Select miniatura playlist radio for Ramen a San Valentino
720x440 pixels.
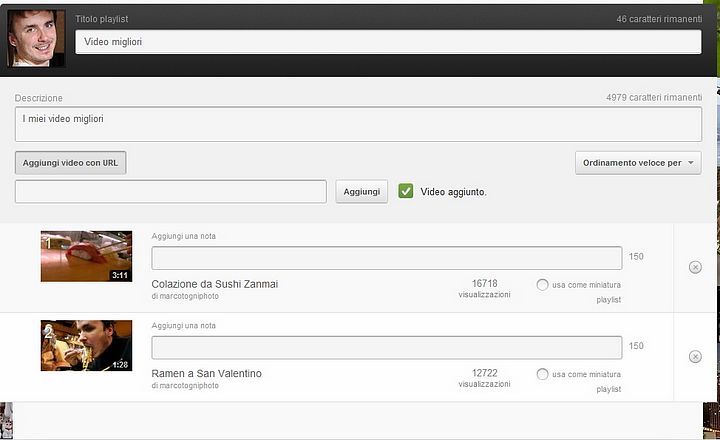tap(542, 374)
